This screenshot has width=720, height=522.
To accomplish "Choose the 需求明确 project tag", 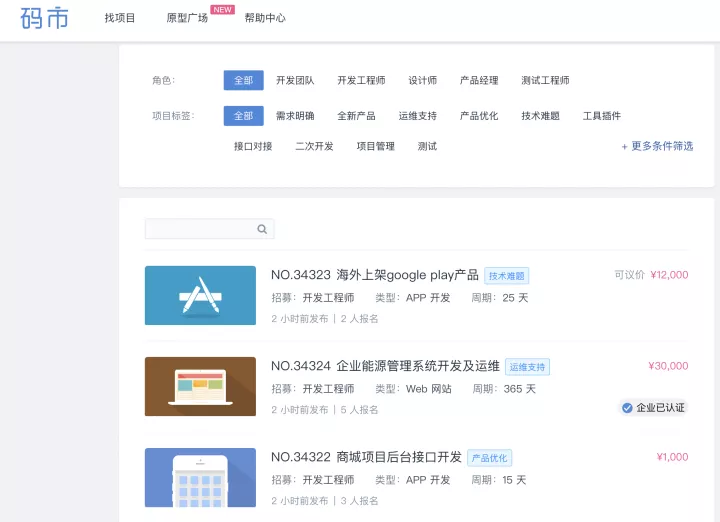I will pyautogui.click(x=295, y=116).
